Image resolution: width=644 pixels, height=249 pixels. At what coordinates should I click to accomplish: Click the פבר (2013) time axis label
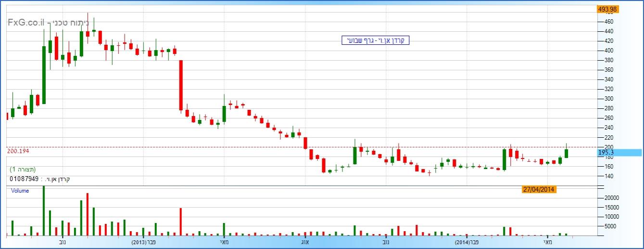pos(145,241)
